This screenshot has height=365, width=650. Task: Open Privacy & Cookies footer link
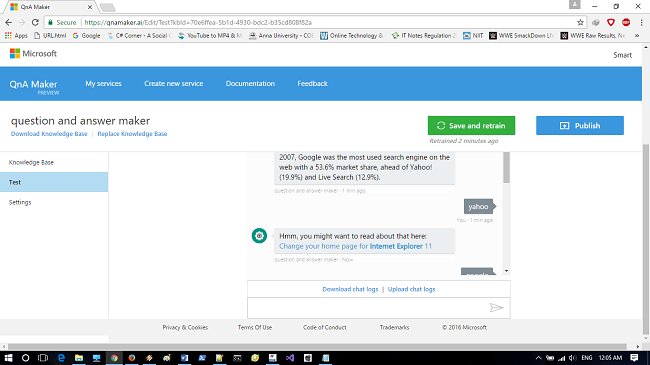(185, 327)
